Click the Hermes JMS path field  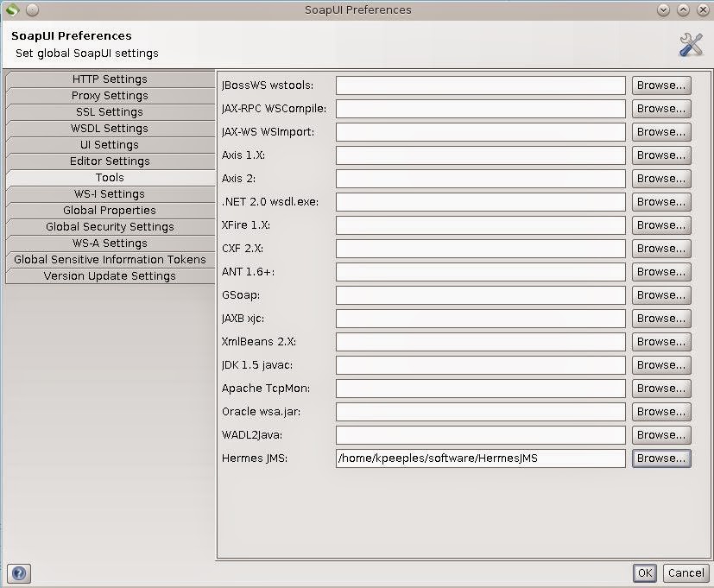(480, 458)
